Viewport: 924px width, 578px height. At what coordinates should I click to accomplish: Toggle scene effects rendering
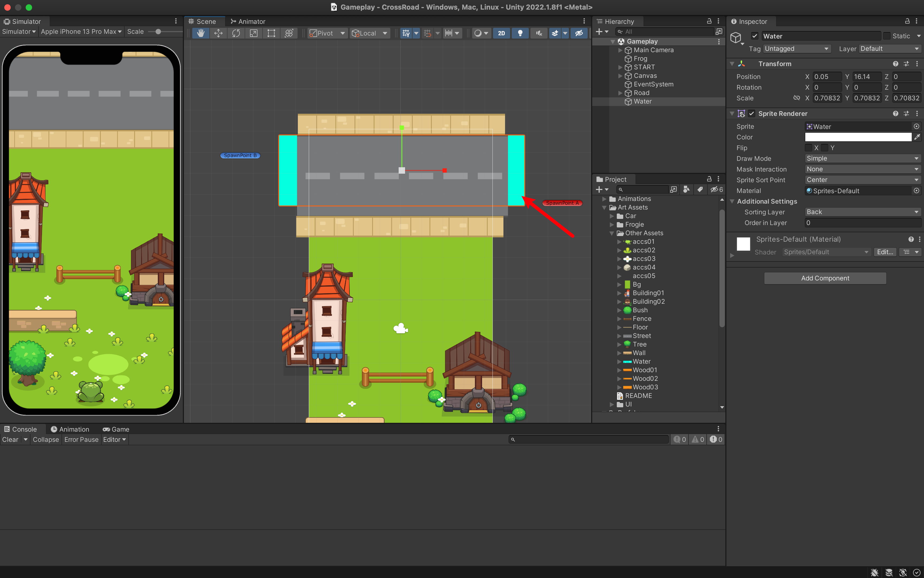[x=555, y=33]
